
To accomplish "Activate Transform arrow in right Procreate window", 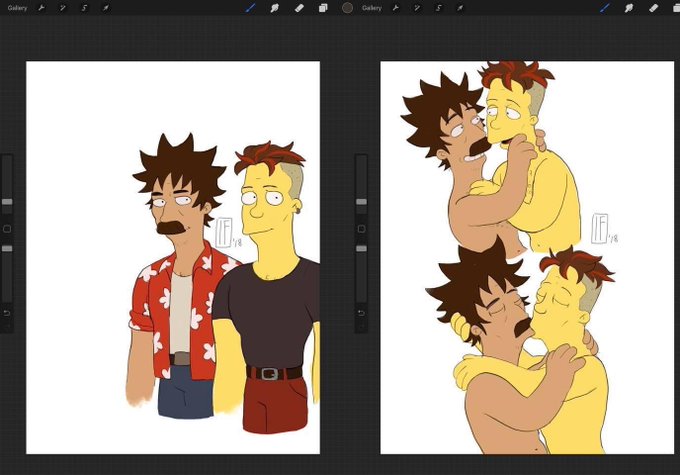I will (x=460, y=8).
